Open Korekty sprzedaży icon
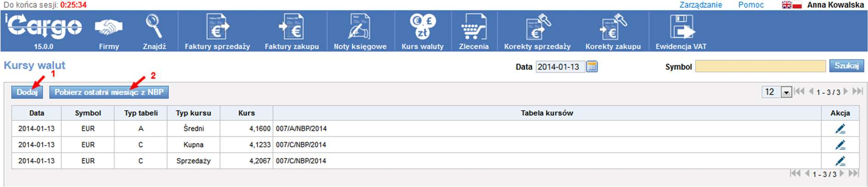Screen dimensions: 868x187 point(537,28)
